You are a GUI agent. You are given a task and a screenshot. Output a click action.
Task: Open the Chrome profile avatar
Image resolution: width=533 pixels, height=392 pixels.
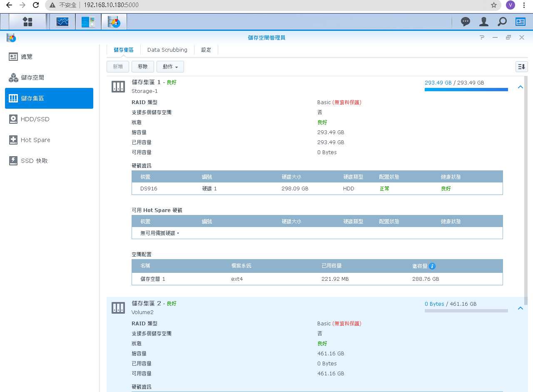point(511,5)
